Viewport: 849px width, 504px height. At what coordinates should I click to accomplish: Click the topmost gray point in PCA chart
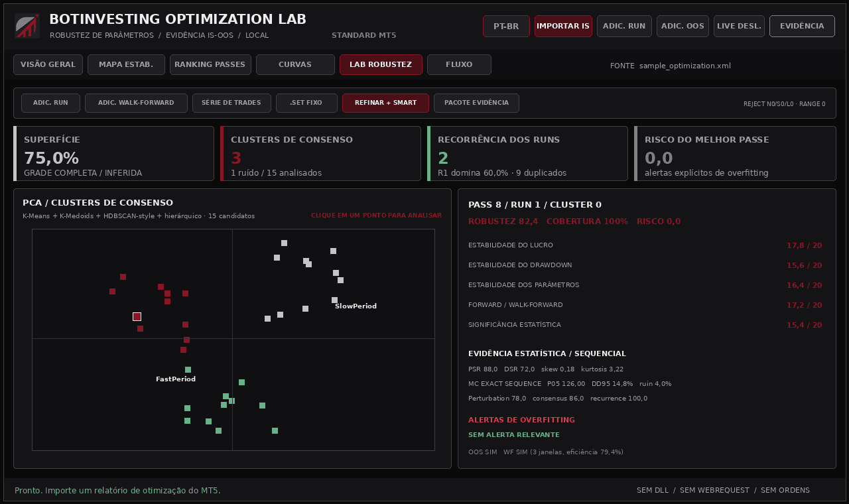(284, 243)
